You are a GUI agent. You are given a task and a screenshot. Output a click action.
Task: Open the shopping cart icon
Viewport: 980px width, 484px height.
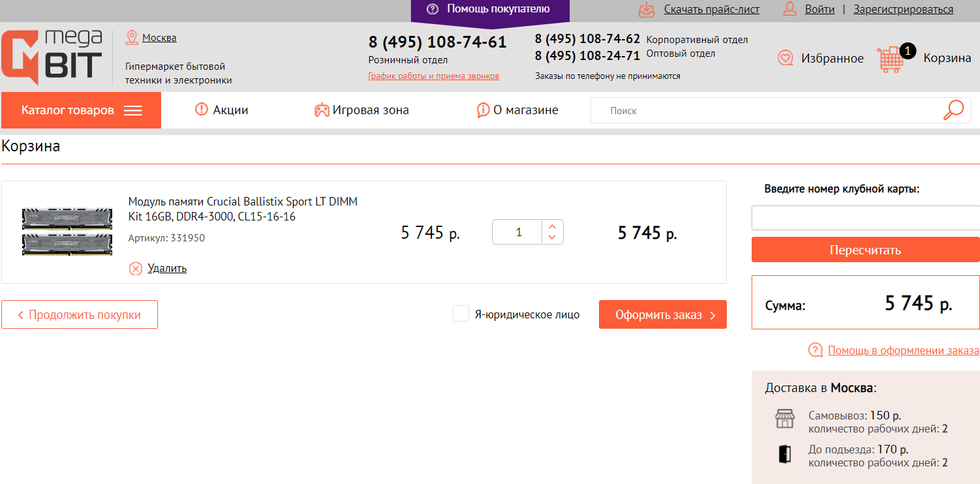click(x=891, y=59)
